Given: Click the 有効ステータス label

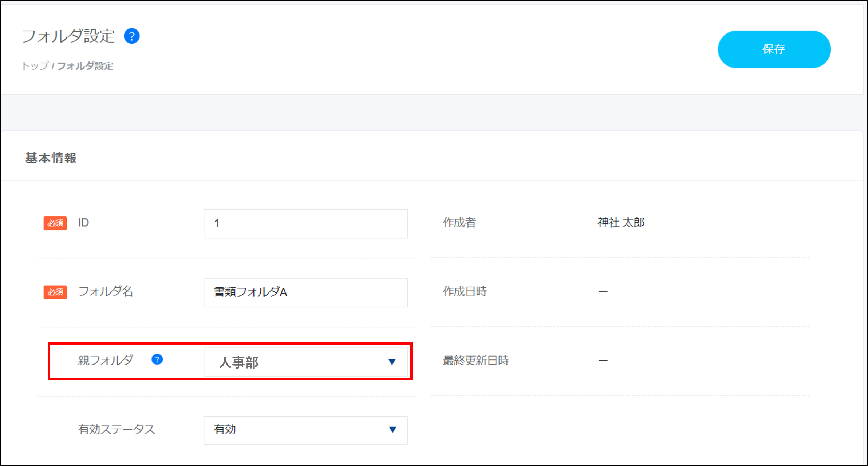Looking at the screenshot, I should pyautogui.click(x=117, y=429).
